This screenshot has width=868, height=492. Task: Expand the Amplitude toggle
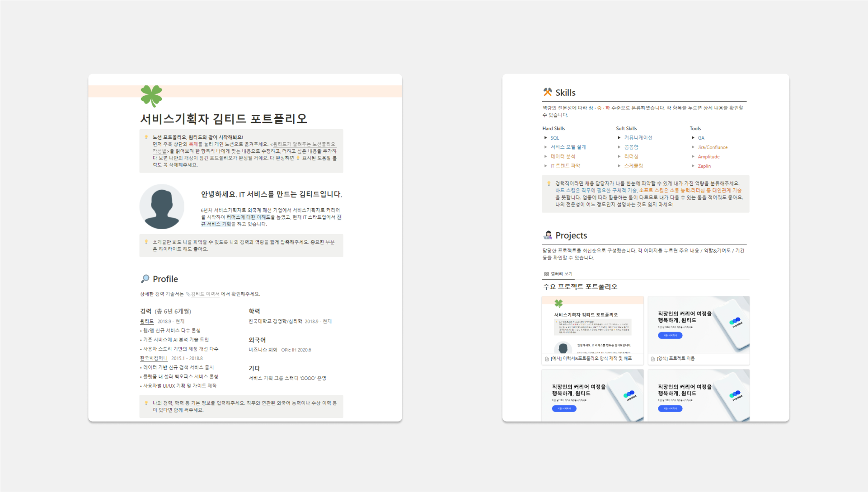click(x=693, y=156)
